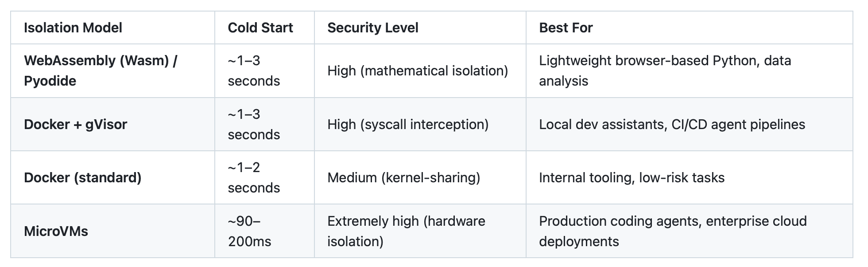868x267 pixels.
Task: Click the High (syscall interception) cell
Action: click(x=420, y=124)
